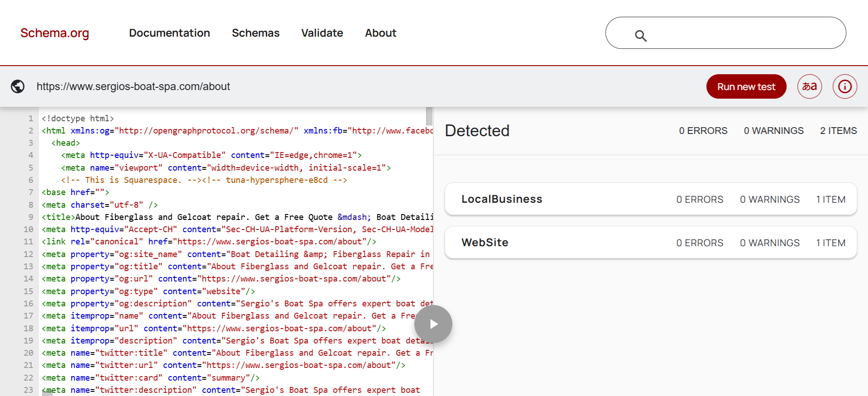Click the og:description meta line
Viewport: 868px width, 396px height.
[x=237, y=304]
